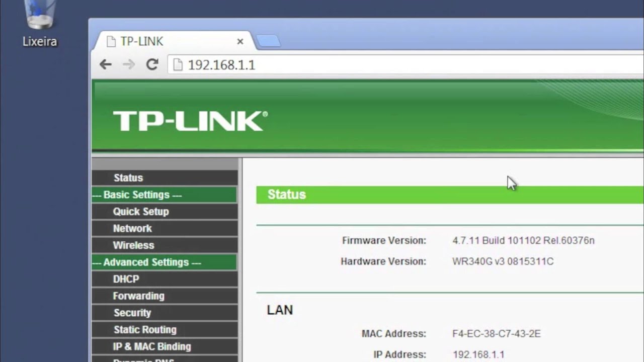Click the Basic Settings section header
Image resolution: width=644 pixels, height=362 pixels.
(164, 195)
